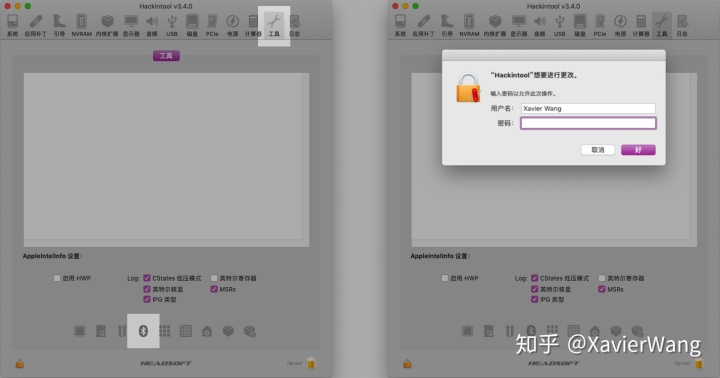Toggle CStates 低压模式 checkbox in right window

pos(534,278)
